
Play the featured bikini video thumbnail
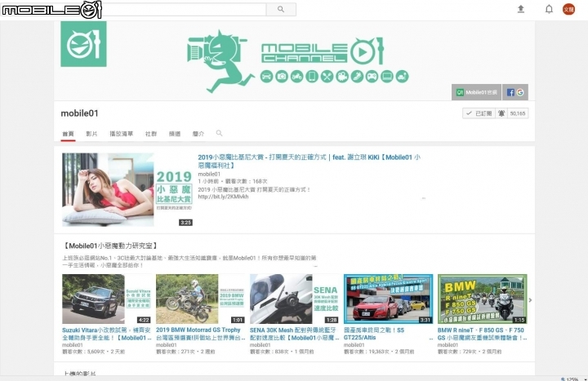click(127, 189)
